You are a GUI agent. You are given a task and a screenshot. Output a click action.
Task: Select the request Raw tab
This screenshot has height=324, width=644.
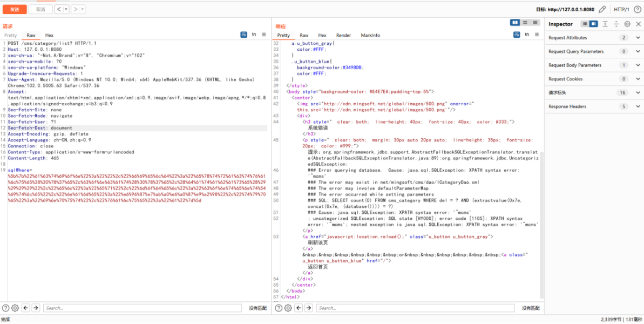[x=31, y=35]
